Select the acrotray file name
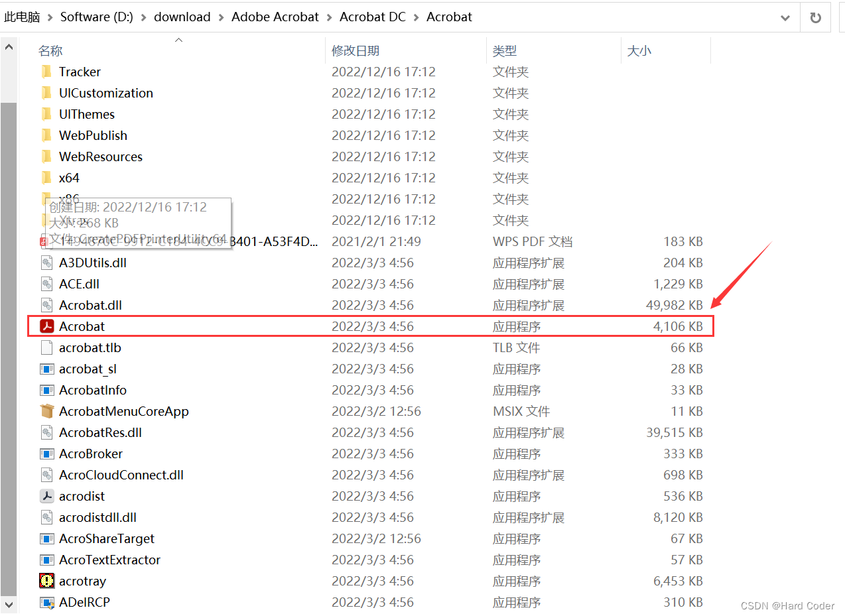Image resolution: width=845 pixels, height=616 pixels. coord(82,581)
